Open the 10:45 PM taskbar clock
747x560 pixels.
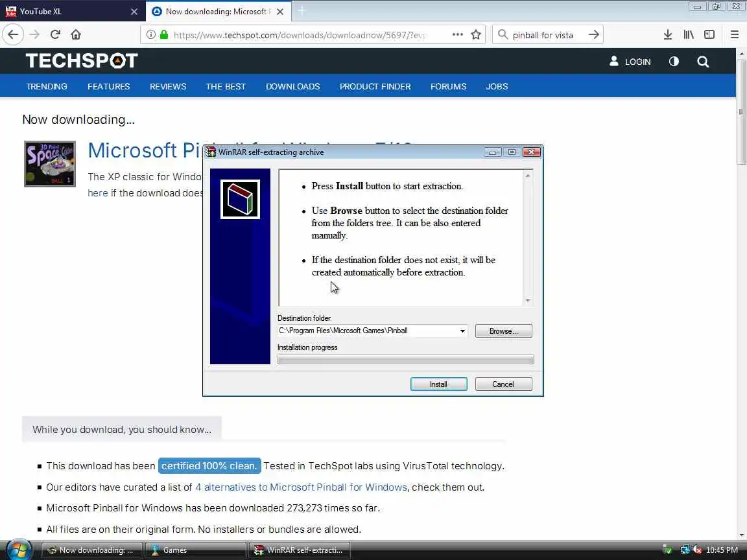click(x=722, y=550)
